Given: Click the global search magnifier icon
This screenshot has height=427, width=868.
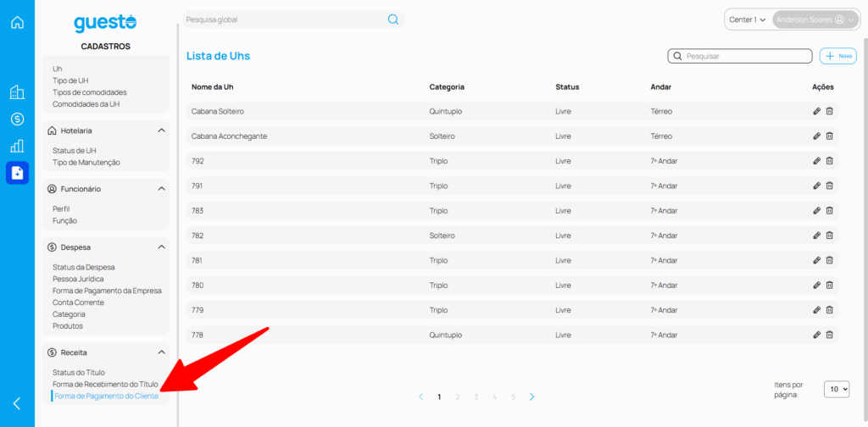Looking at the screenshot, I should [393, 19].
